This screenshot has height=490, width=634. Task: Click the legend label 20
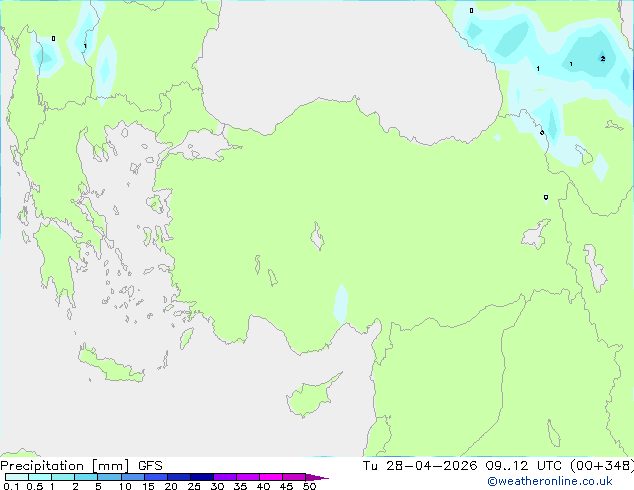[171, 486]
